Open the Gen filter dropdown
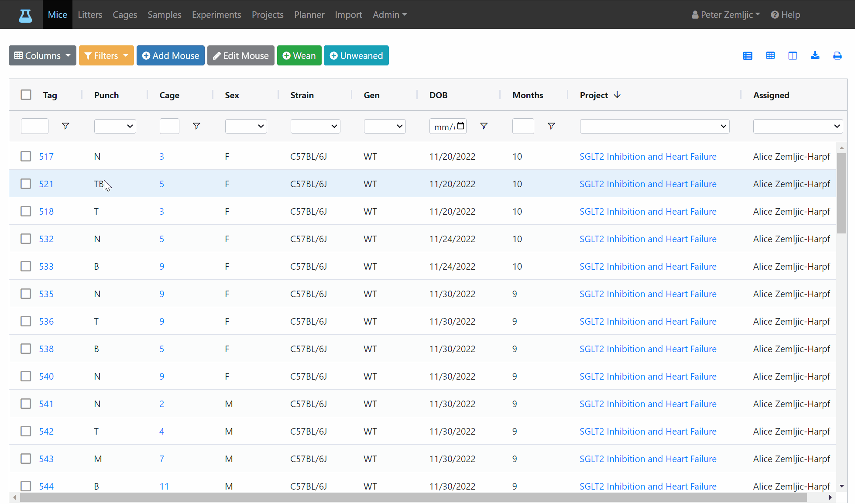Screen dimensions: 855x504 (x=385, y=126)
